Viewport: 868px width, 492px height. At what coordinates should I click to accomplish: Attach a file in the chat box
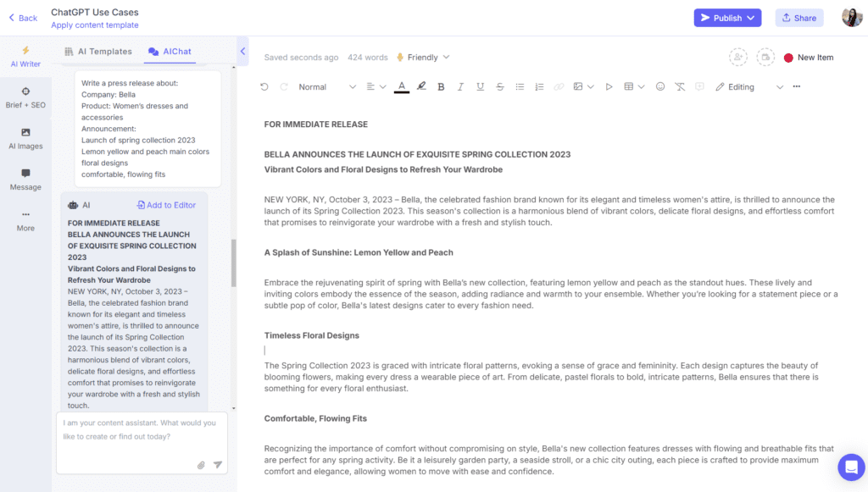click(201, 465)
